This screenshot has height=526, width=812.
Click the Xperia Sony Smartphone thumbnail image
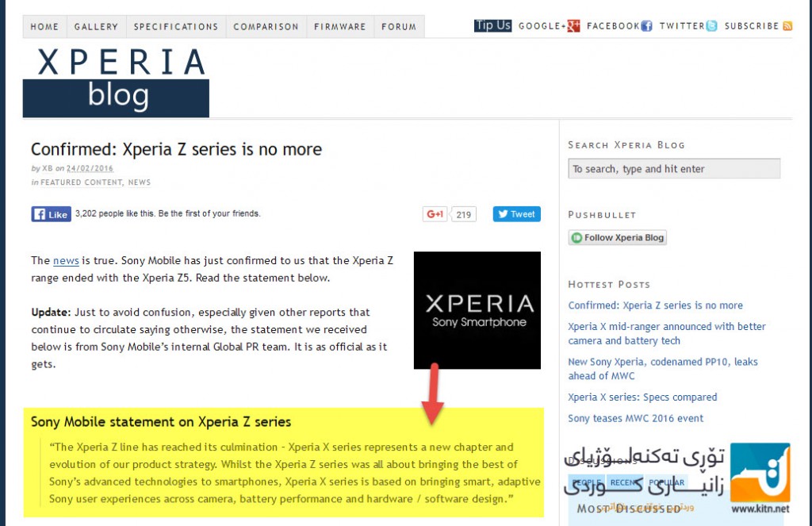[477, 310]
